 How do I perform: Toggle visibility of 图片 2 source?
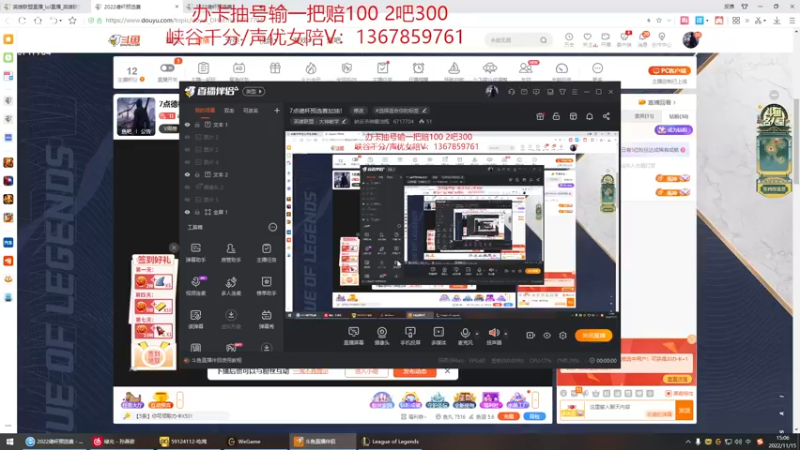point(187,149)
